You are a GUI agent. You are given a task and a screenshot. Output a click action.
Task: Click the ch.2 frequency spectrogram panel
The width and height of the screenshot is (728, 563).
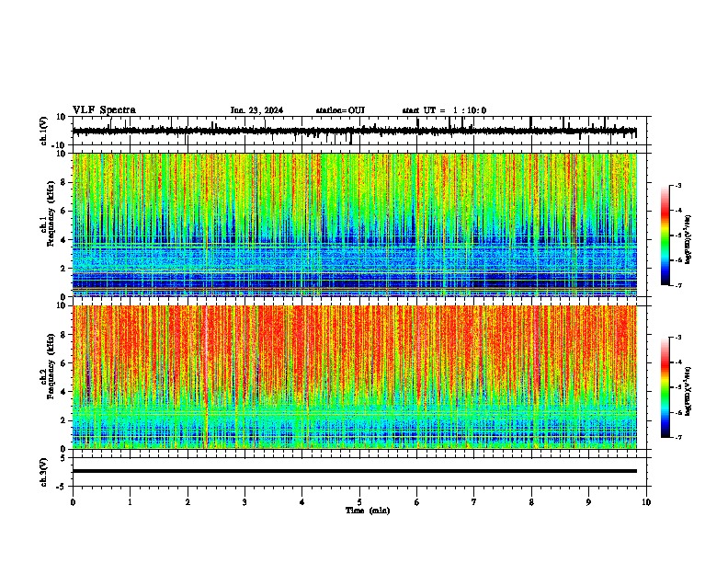click(354, 377)
